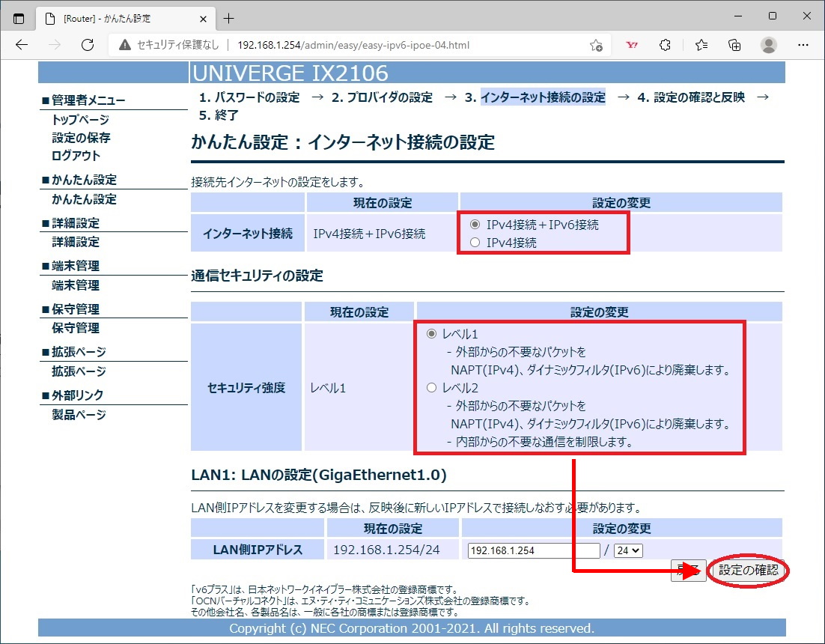The image size is (825, 644).
Task: Click the UNIVERGE IX2106 header title
Action: click(x=290, y=73)
